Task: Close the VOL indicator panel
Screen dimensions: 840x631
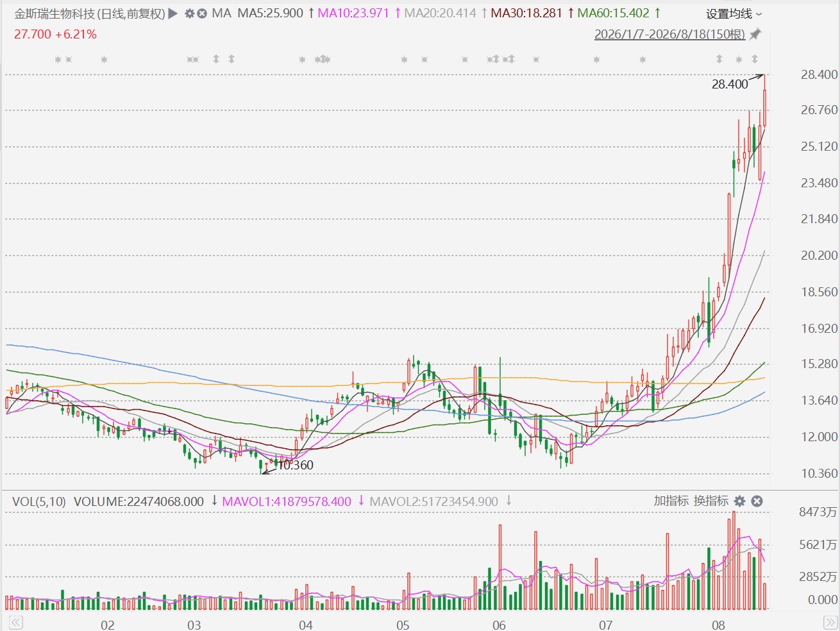Action: [757, 501]
